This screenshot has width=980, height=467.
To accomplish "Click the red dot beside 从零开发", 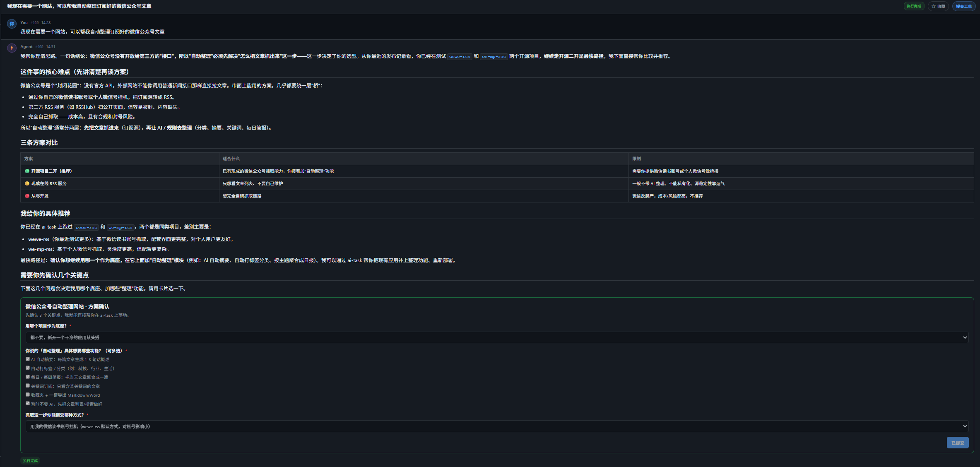I will pos(27,196).
